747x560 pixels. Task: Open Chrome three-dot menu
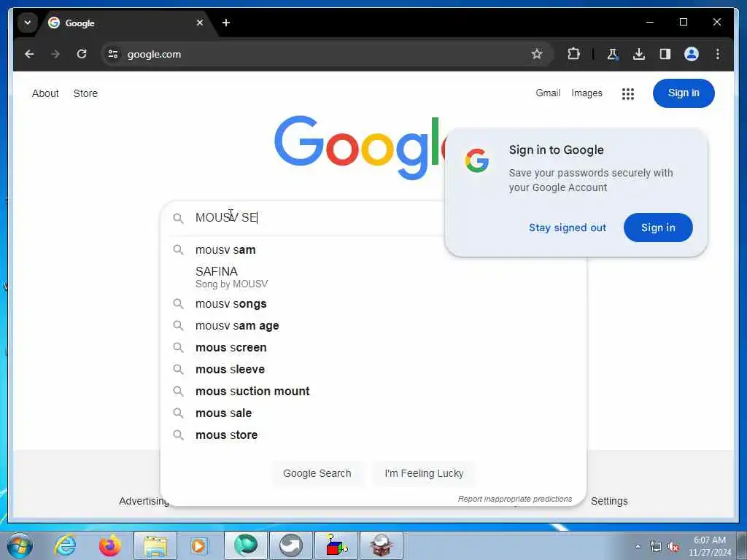pyautogui.click(x=718, y=54)
